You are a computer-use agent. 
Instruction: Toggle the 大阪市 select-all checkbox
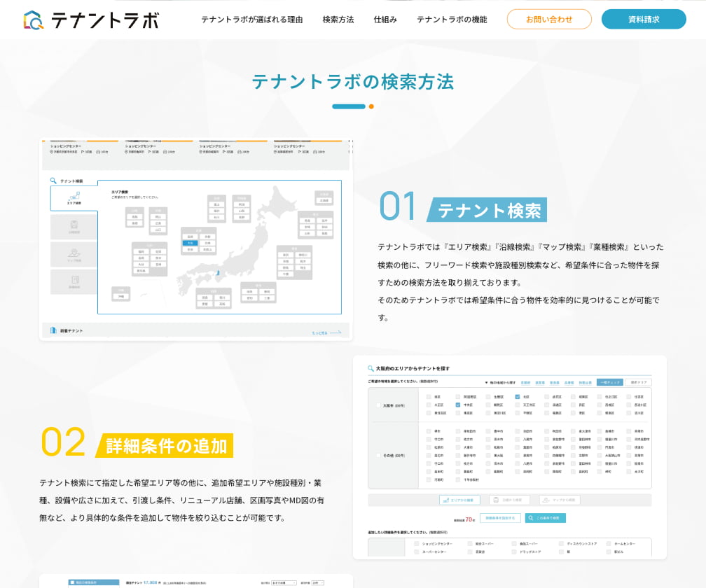pyautogui.click(x=379, y=405)
